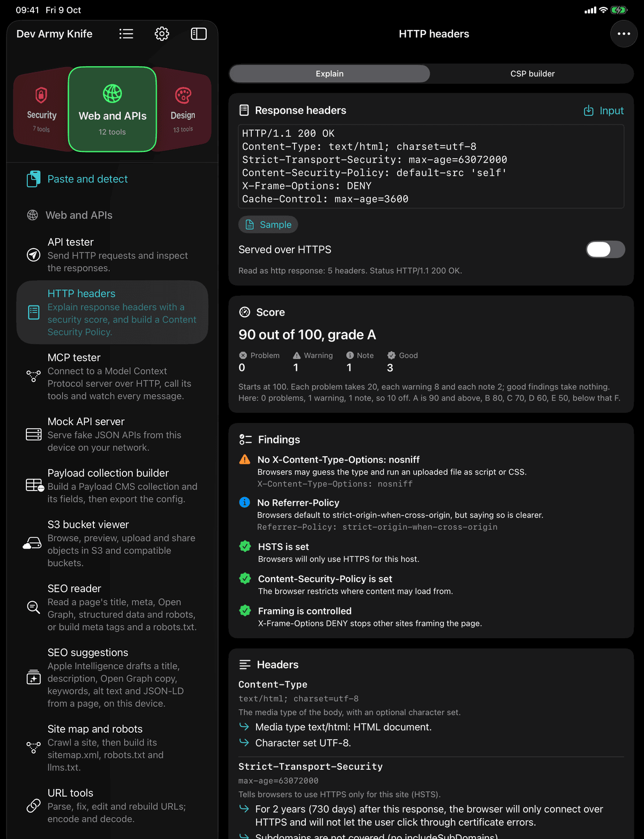Screen dimensions: 644x839
Task: Click green check seal for Content-Security-Policy is set
Action: [245, 579]
